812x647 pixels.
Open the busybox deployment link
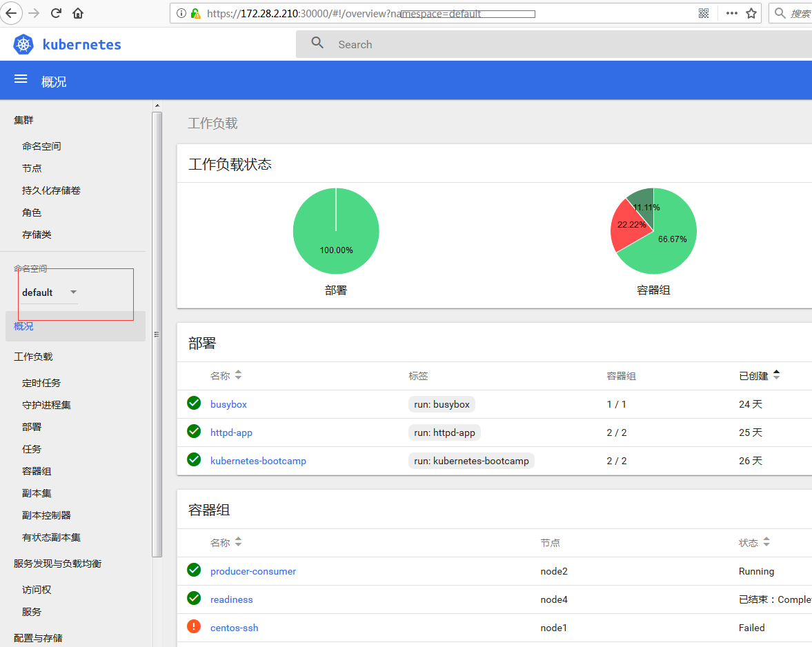228,404
